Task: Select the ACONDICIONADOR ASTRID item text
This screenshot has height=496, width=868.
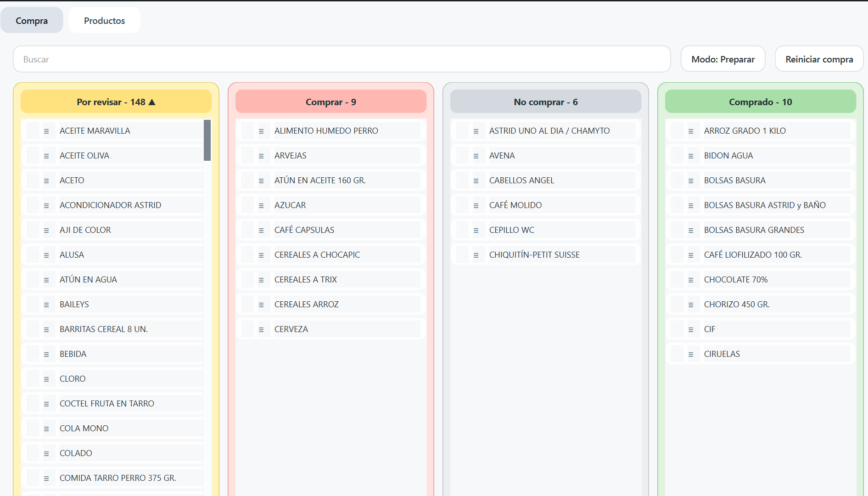Action: pos(111,205)
